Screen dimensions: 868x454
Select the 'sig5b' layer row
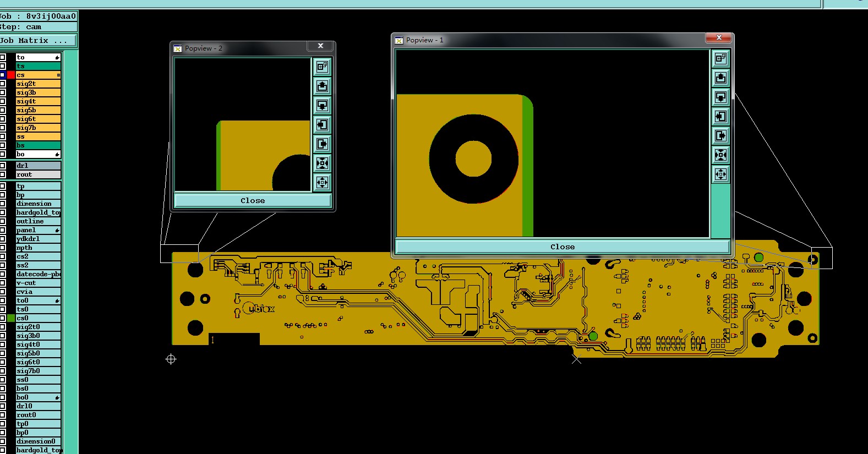tap(38, 110)
